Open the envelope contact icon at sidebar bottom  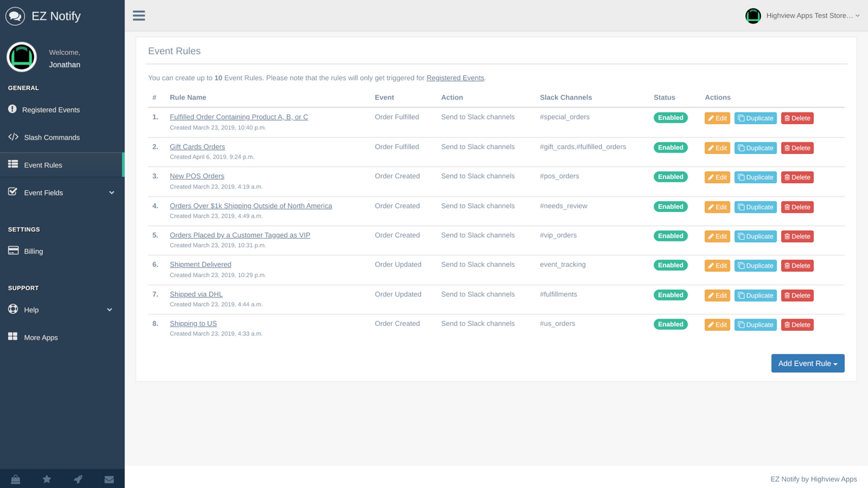tap(108, 479)
